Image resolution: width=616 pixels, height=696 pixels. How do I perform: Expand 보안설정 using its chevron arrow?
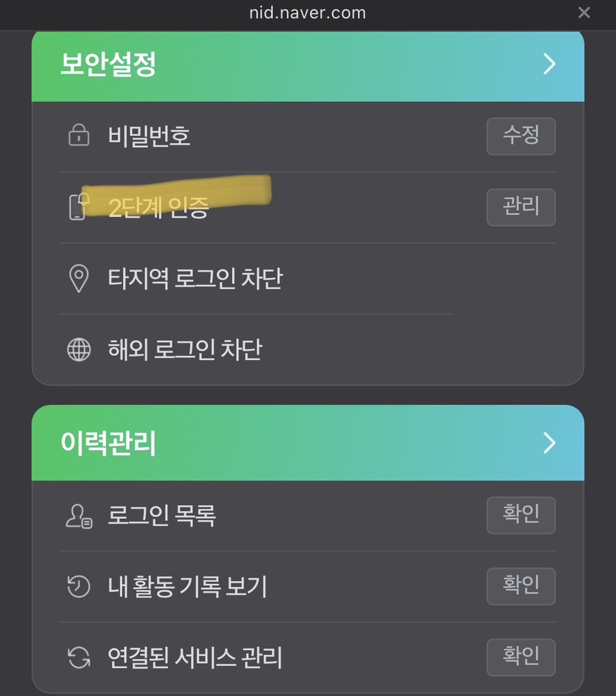click(550, 64)
